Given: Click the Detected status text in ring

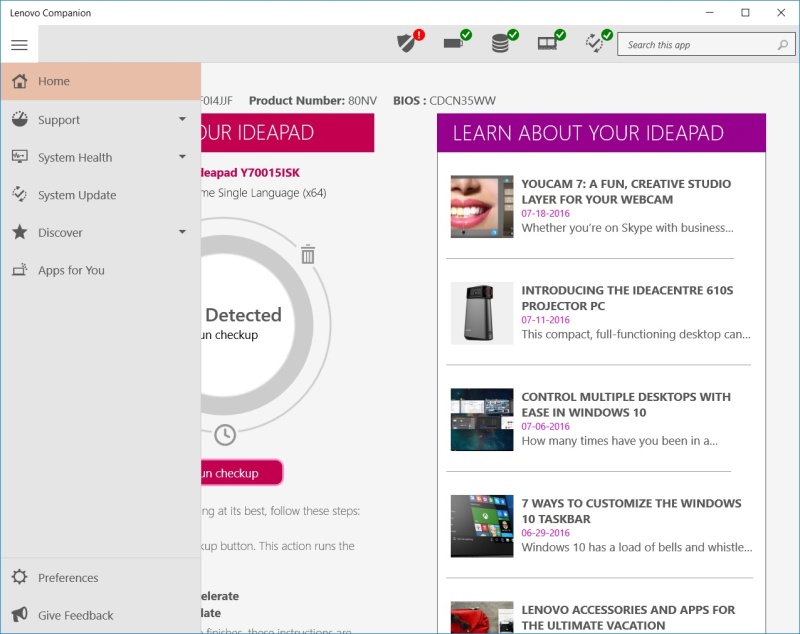Looking at the screenshot, I should [243, 315].
